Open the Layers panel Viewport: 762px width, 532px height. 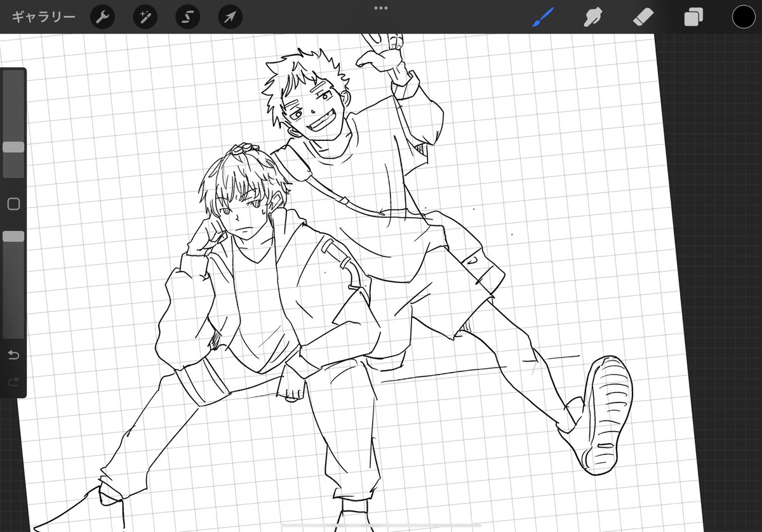coord(693,17)
